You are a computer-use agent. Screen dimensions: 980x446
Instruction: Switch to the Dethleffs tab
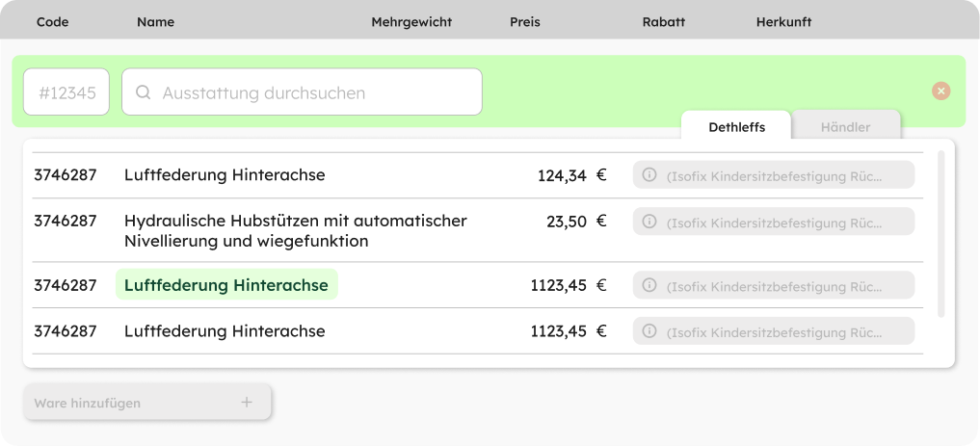736,127
